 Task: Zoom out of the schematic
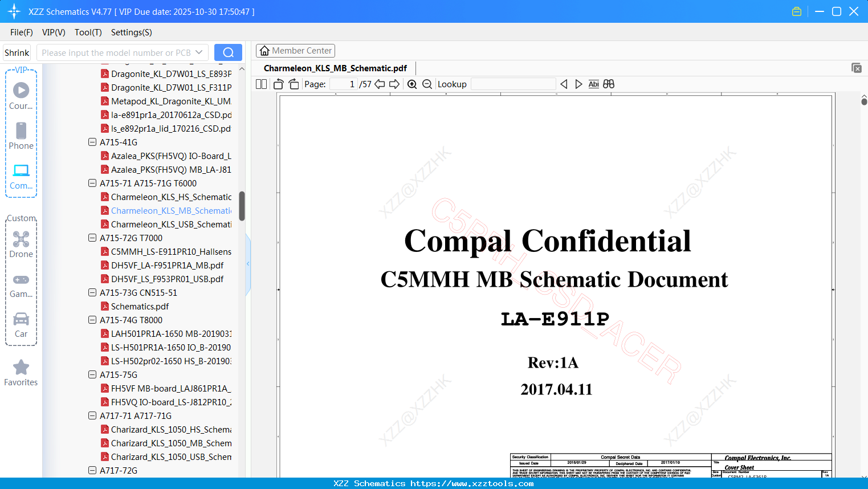pos(427,84)
